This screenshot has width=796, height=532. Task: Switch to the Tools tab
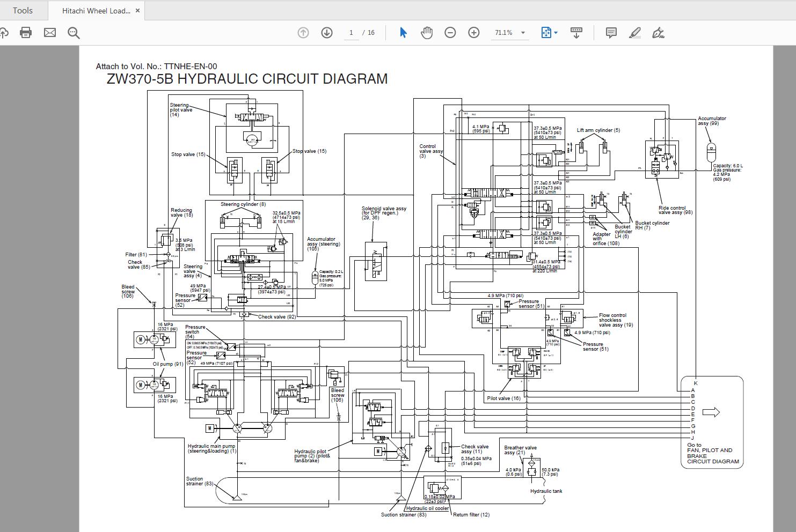[23, 10]
